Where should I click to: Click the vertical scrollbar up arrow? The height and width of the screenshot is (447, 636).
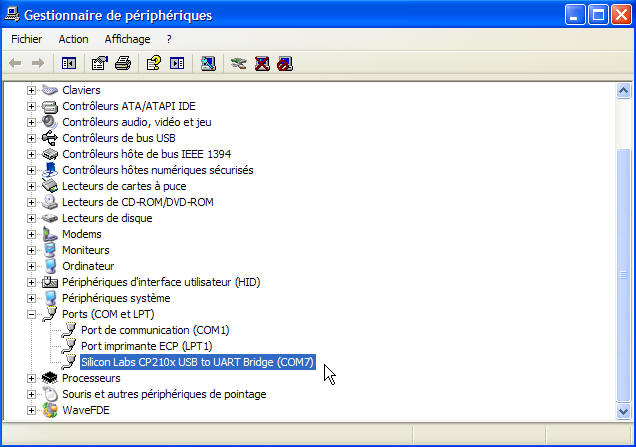point(624,91)
